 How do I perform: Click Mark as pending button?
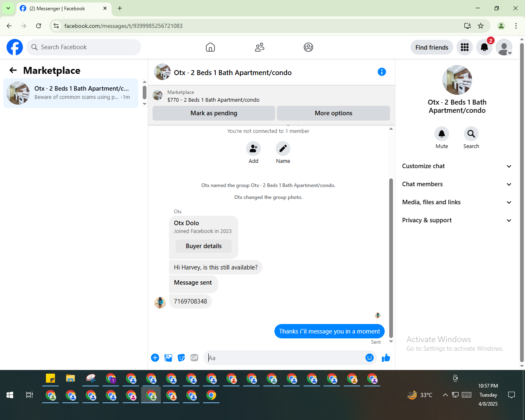coord(214,113)
